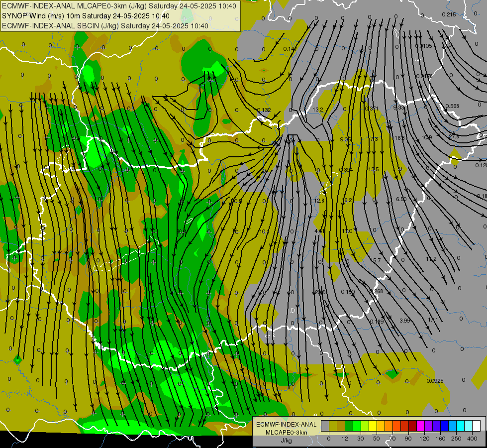
Task: Click the map value 0.0105
Action: click(x=424, y=46)
